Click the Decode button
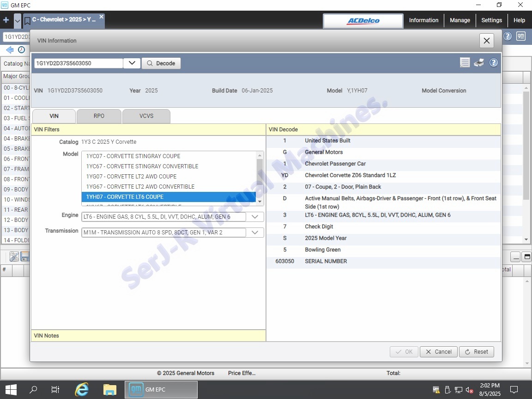 (161, 63)
